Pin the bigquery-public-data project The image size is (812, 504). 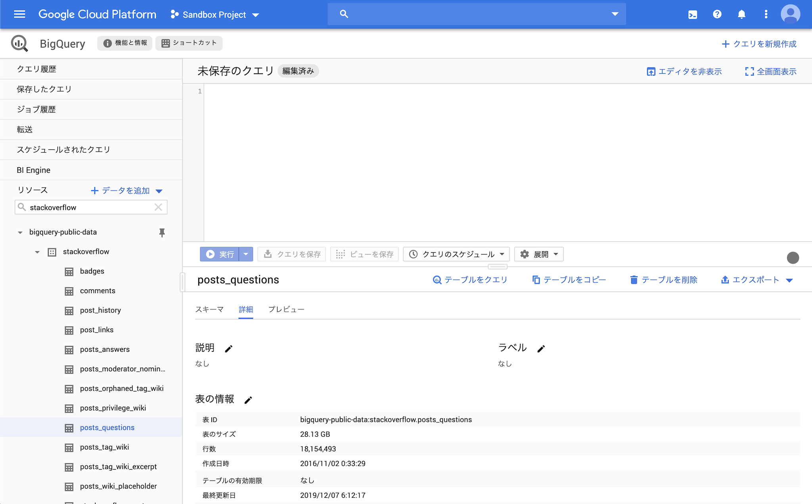162,233
